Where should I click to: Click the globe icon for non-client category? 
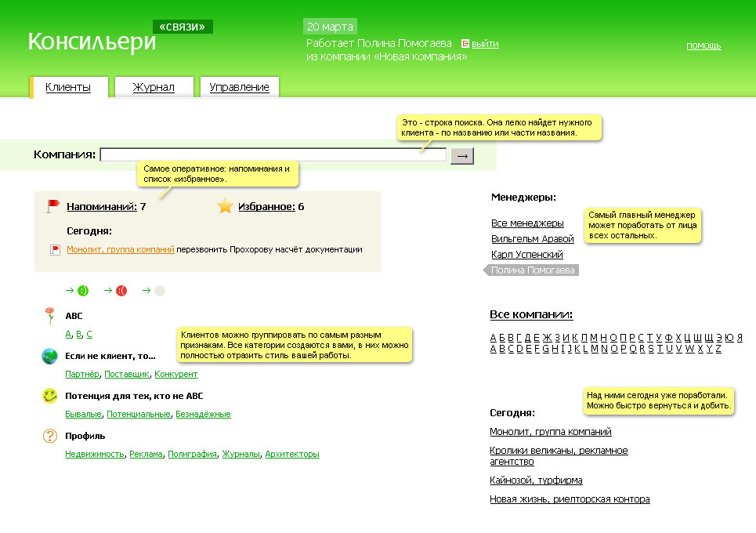click(49, 356)
